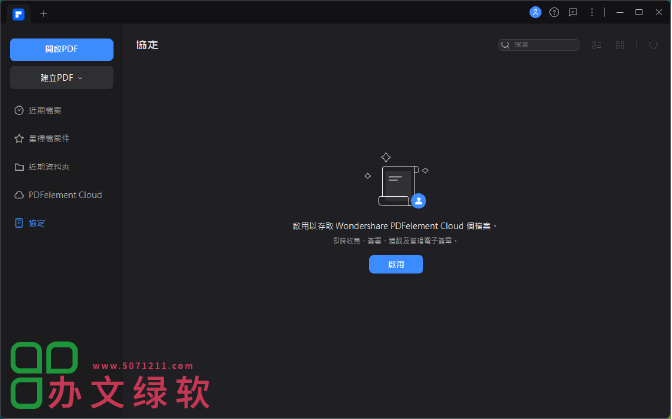Image resolution: width=672 pixels, height=419 pixels.
Task: Click the search input field
Action: coord(539,45)
